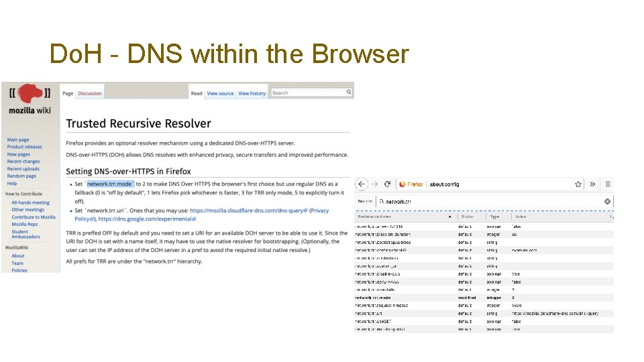
Task: Click the Mozilla wiki search magnifier icon
Action: point(349,93)
